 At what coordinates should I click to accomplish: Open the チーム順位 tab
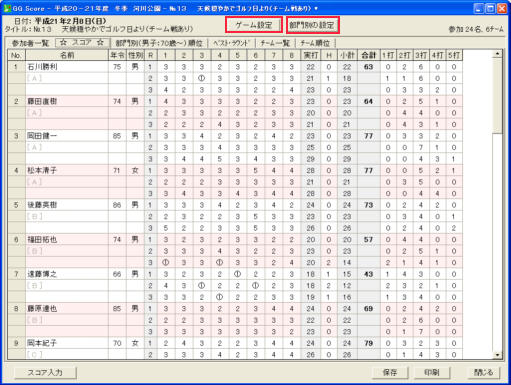315,43
